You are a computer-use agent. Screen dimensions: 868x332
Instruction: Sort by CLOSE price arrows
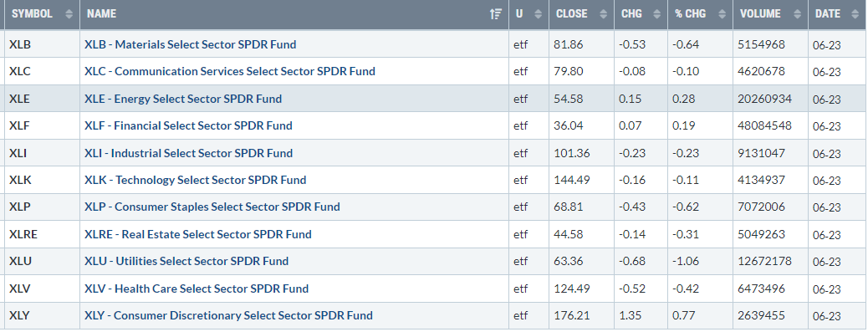pyautogui.click(x=604, y=14)
